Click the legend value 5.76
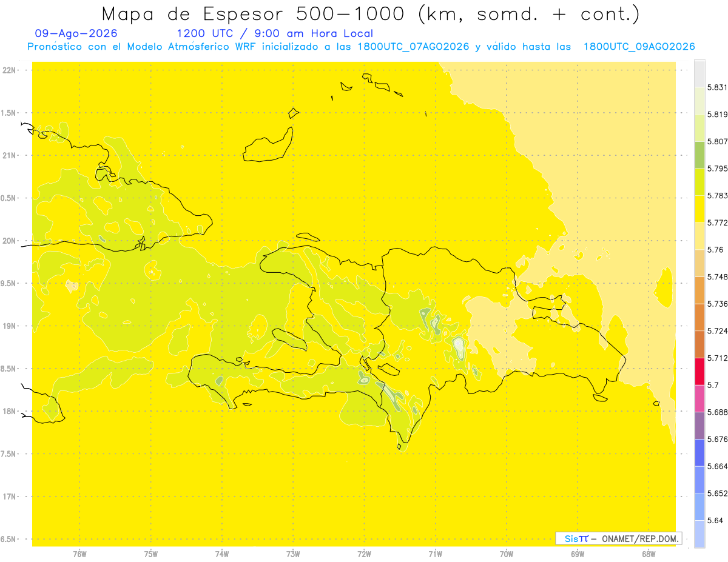728x562 pixels. (715, 249)
